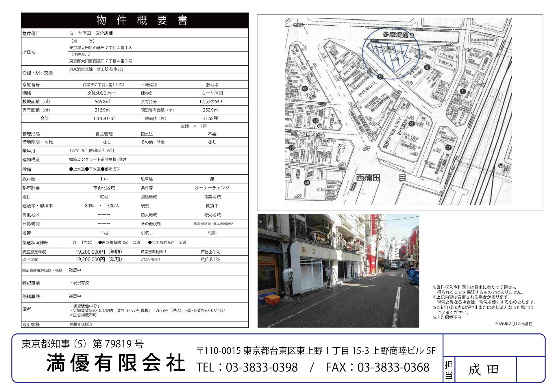Click the remark line starting "・定期賃貸借の10年契約"

pyautogui.click(x=147, y=311)
